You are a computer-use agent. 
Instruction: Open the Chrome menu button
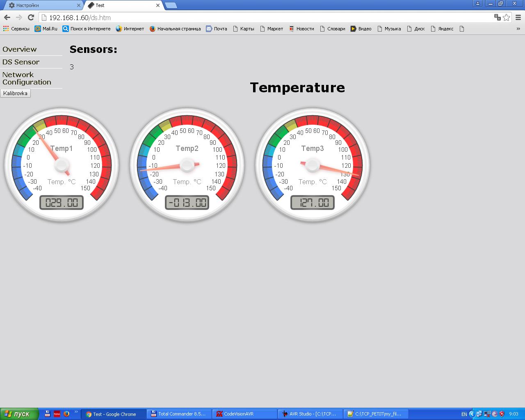(x=518, y=17)
